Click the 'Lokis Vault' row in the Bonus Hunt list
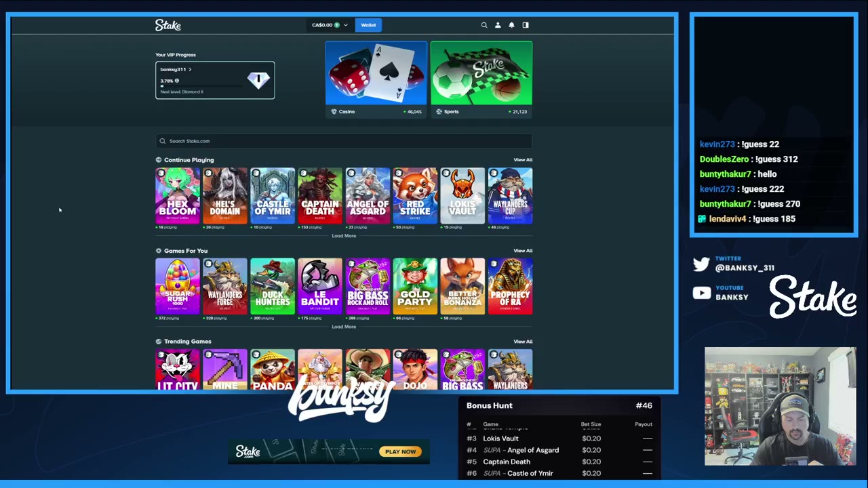 559,439
